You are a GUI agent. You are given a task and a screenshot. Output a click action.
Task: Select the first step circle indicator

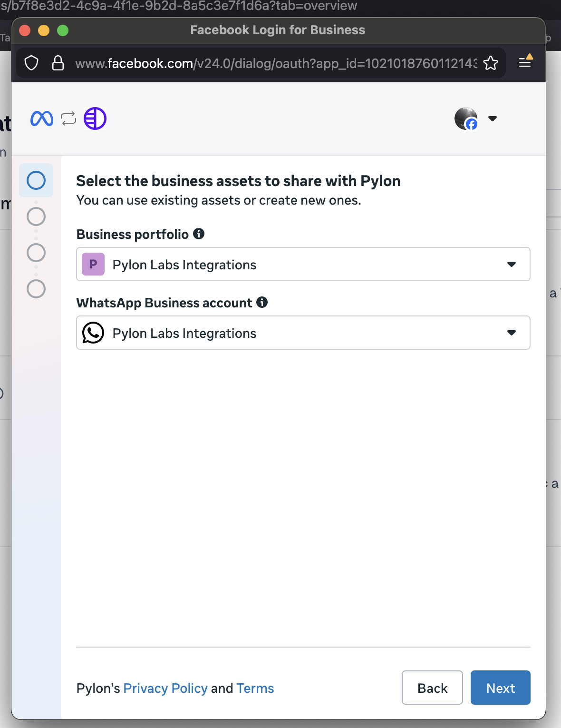(36, 180)
